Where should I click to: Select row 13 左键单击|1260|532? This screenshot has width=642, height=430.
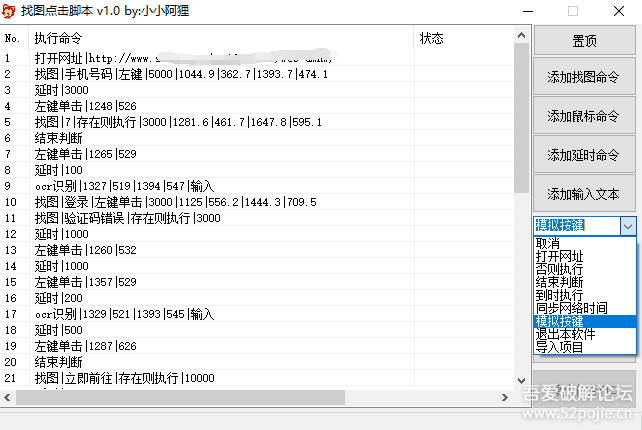click(x=257, y=250)
